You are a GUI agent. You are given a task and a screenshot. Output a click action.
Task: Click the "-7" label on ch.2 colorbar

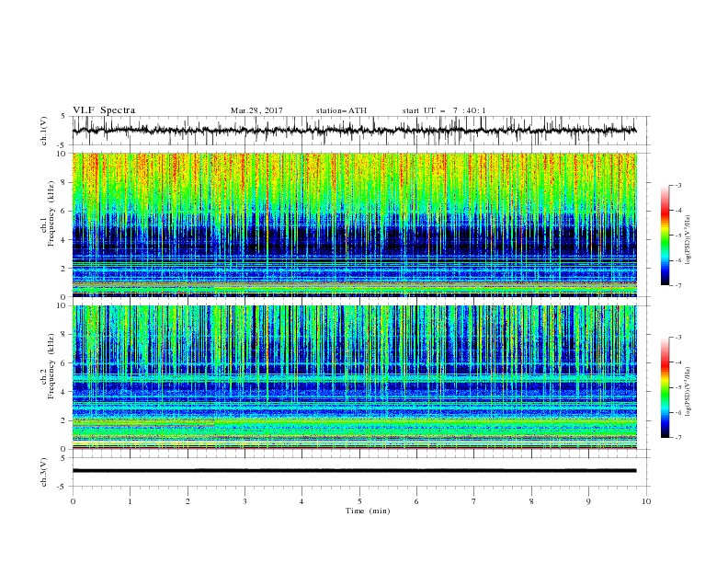677,438
